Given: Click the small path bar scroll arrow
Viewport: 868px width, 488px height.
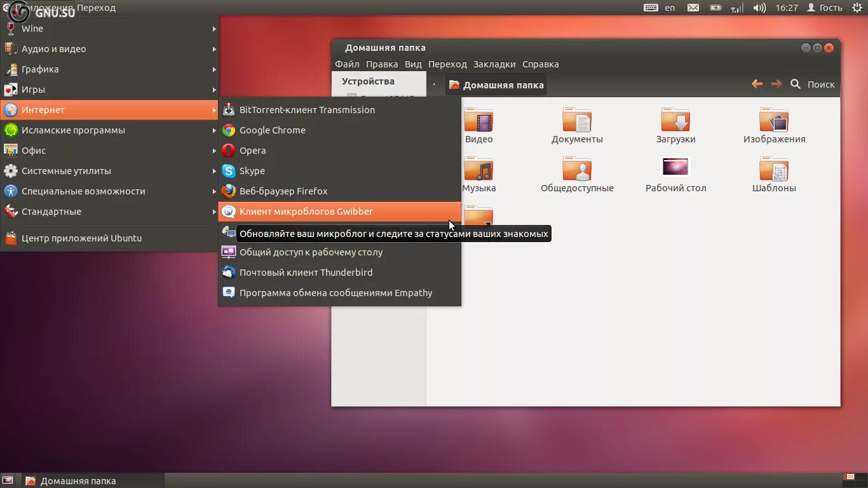Looking at the screenshot, I should [x=434, y=85].
